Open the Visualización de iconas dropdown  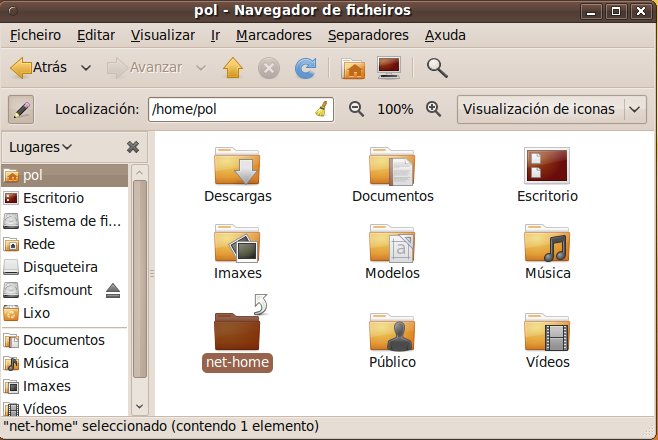pos(551,109)
